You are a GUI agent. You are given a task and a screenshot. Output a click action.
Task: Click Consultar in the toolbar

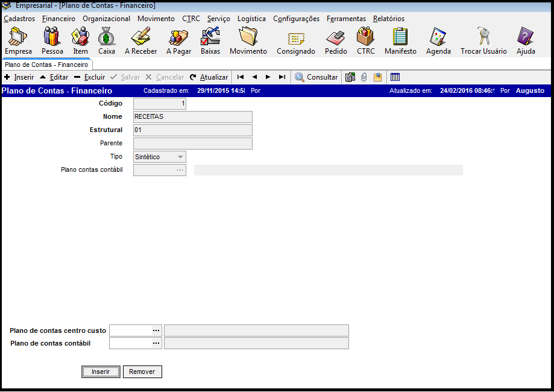tap(316, 77)
